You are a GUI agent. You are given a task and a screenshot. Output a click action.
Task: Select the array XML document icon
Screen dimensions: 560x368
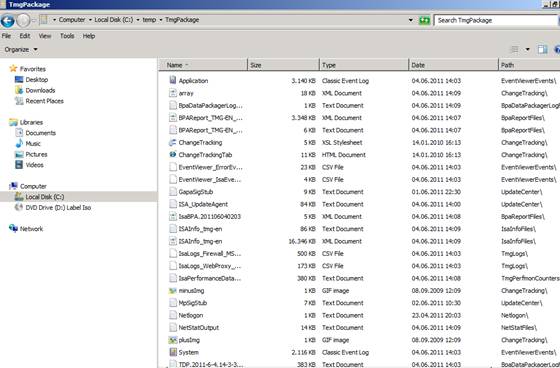pyautogui.click(x=173, y=93)
